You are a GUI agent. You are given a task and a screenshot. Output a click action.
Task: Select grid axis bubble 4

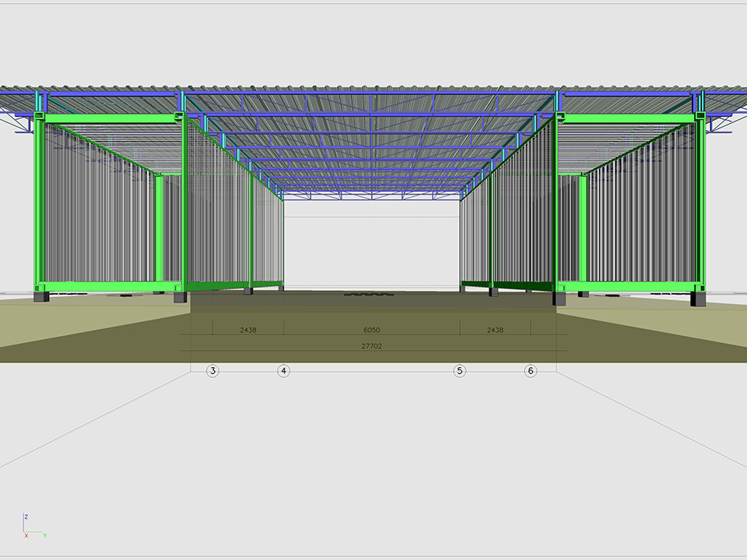284,371
